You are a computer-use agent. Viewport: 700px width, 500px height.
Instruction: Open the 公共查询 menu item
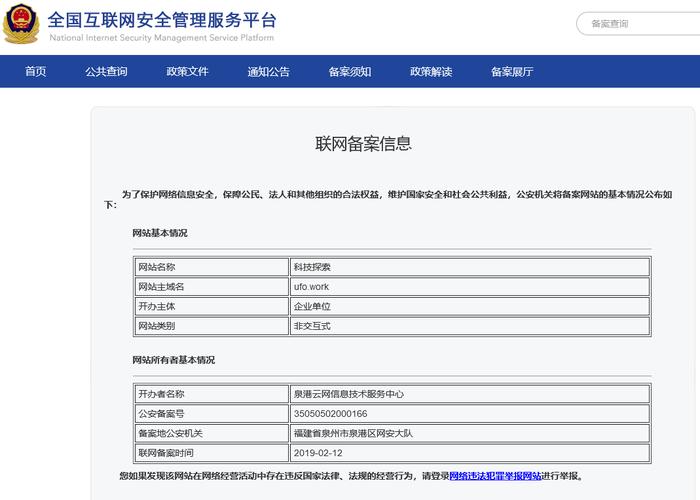(x=106, y=71)
